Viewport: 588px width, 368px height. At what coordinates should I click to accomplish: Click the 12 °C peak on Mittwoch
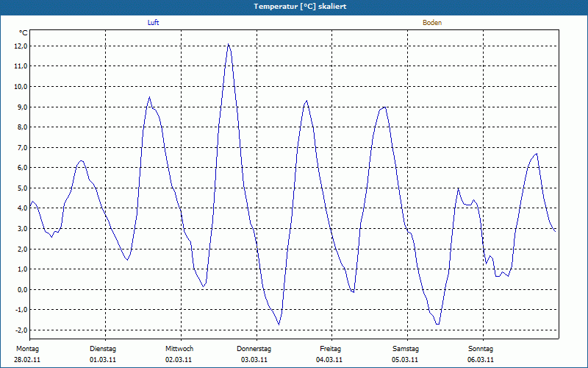pyautogui.click(x=228, y=44)
